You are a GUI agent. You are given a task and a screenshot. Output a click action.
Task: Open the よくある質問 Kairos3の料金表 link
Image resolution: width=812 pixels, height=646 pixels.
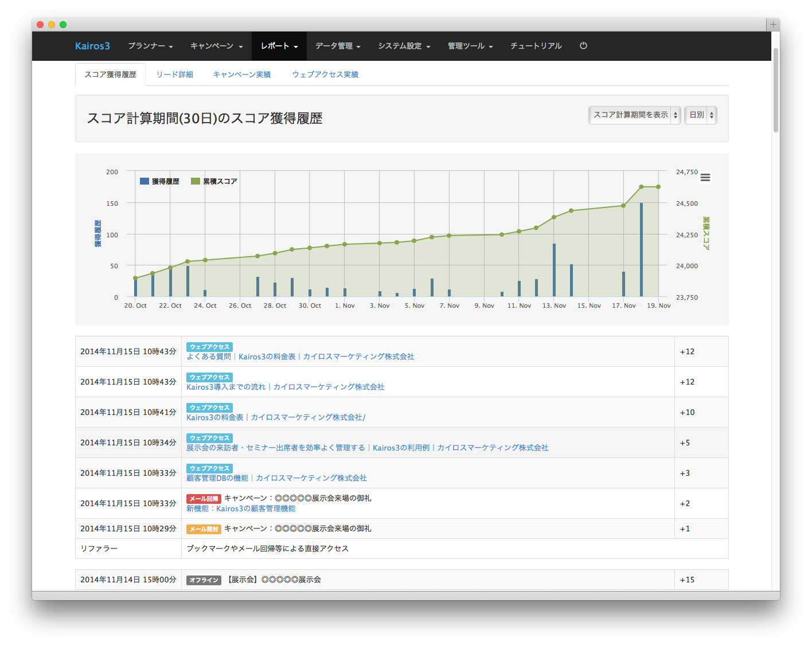click(x=300, y=357)
